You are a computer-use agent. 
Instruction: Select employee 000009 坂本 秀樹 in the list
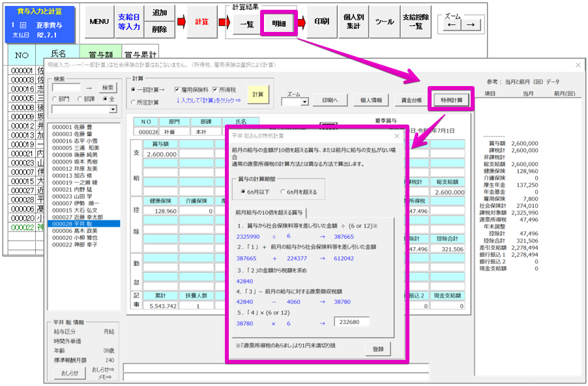[x=83, y=162]
